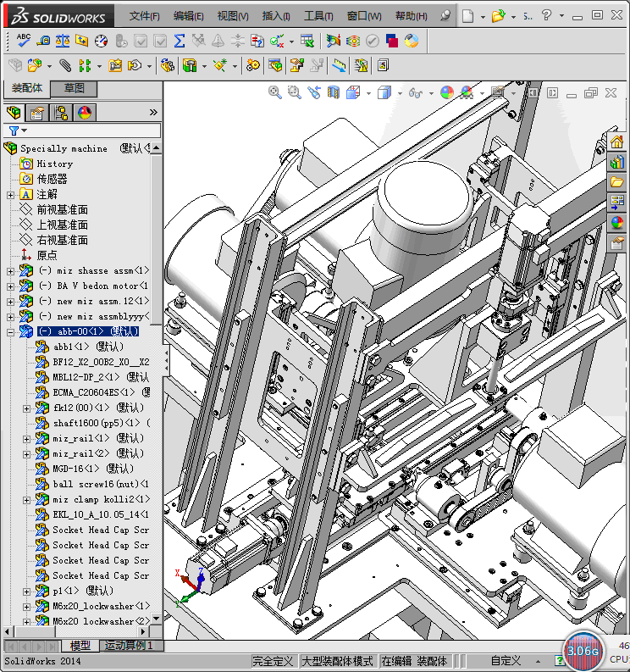
Task: Click the Section View icon
Action: (333, 92)
